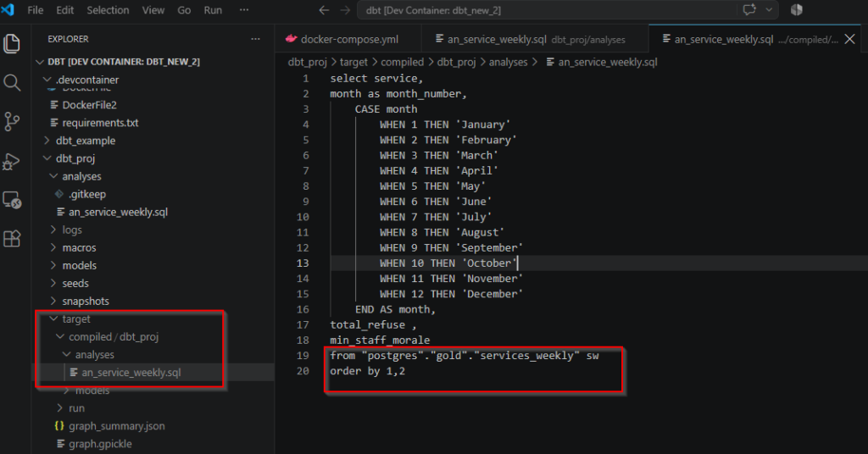Click the 'min_staff_morale' line
The height and width of the screenshot is (454, 868).
click(380, 340)
